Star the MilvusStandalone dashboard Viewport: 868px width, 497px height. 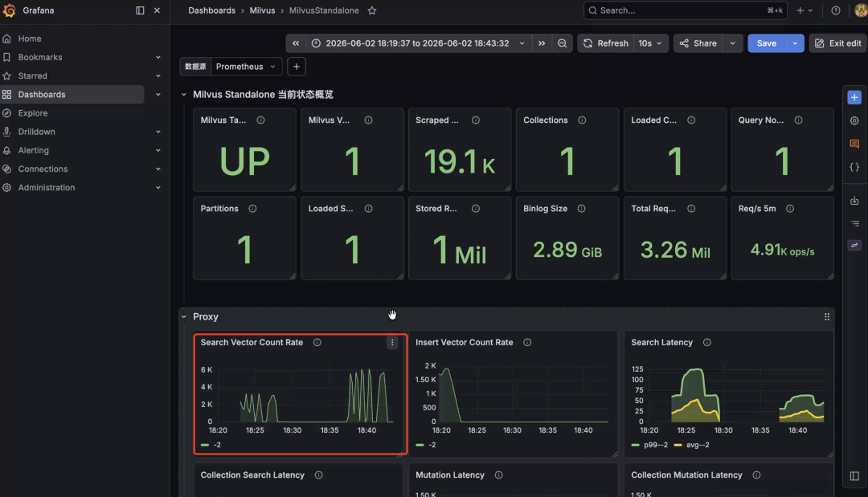(x=372, y=10)
